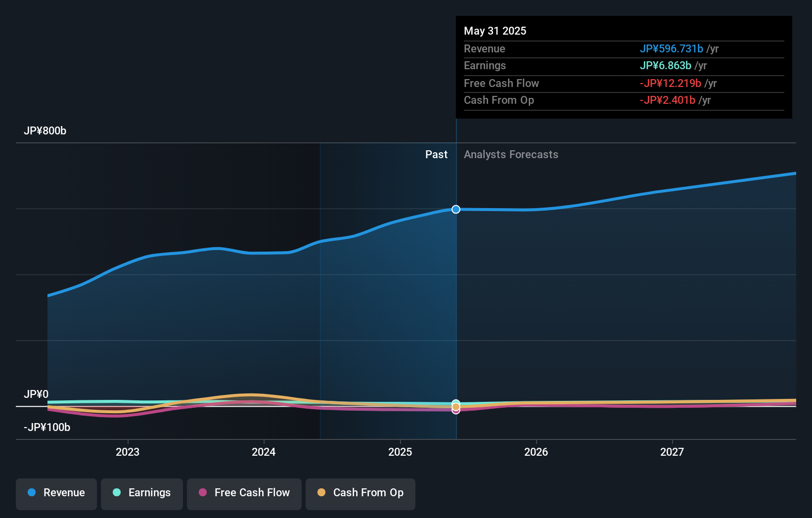
Task: Click the Free Cash Flow label in tooltip
Action: tap(501, 84)
